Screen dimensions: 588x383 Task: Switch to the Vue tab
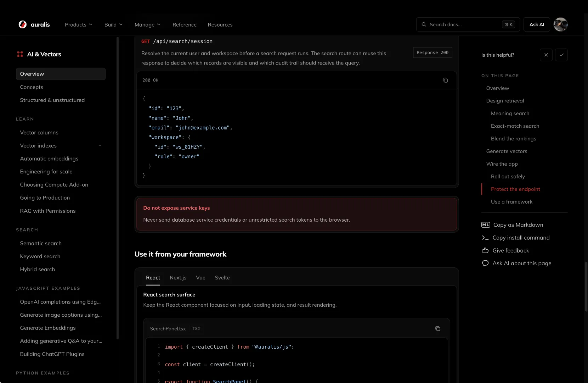200,278
